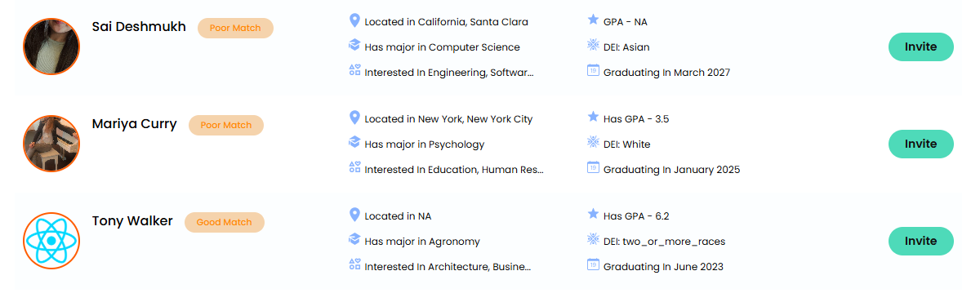This screenshot has height=302, width=980.
Task: Click Poor Match badge next to Sai Deshmukh
Action: (235, 28)
